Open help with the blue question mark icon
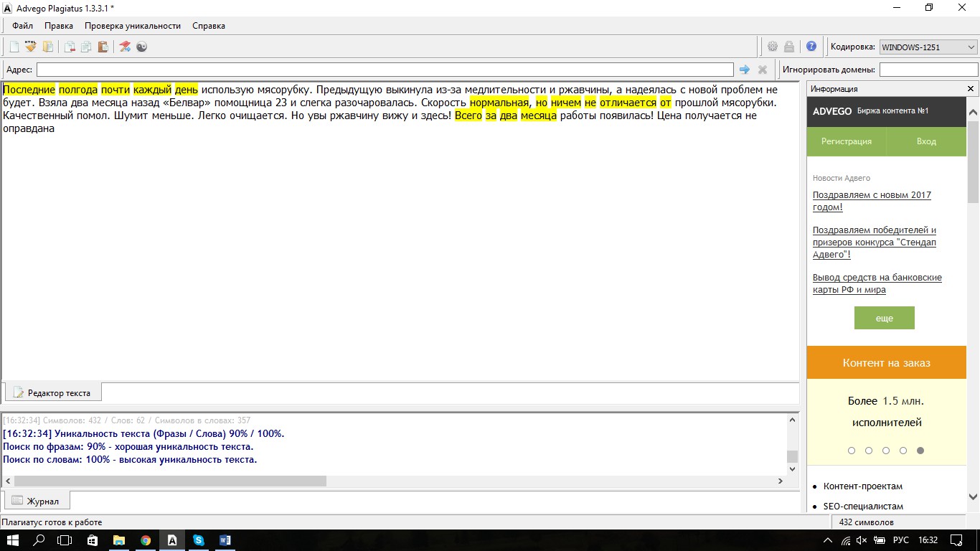Screen dimensions: 980x551 tap(811, 47)
